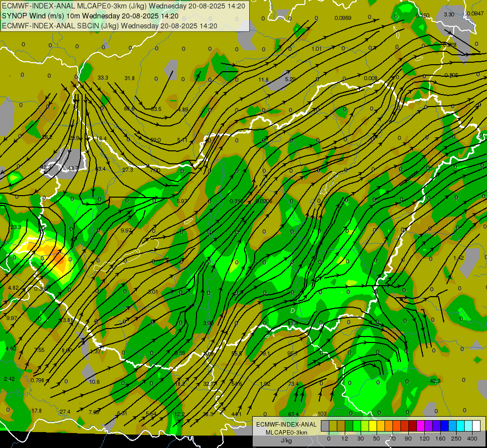487x448 pixels.
Task: Click the legend tick label '30'
Action: click(361, 439)
